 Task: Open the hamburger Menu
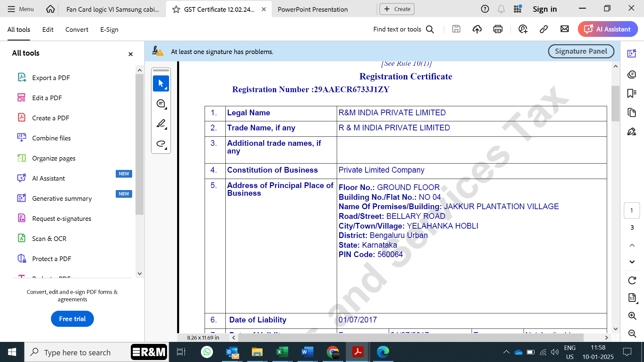(x=21, y=9)
